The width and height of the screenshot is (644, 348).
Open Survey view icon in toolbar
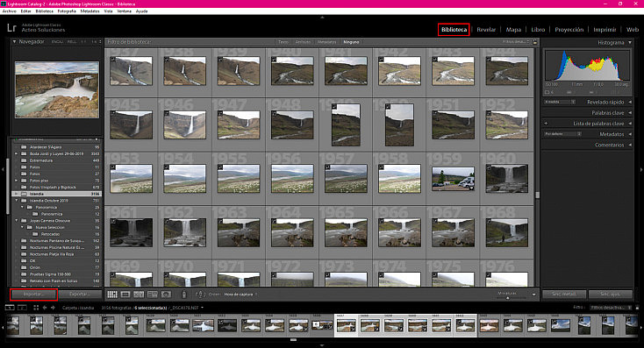(153, 295)
